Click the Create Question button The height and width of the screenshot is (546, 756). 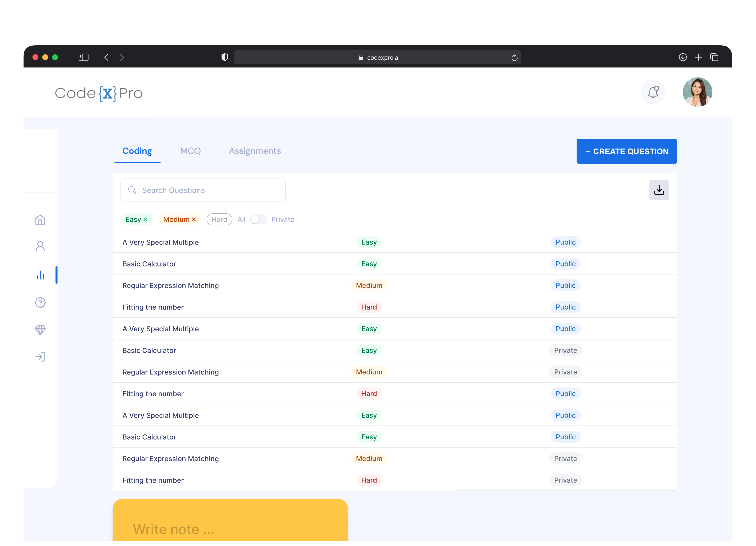pyautogui.click(x=626, y=151)
